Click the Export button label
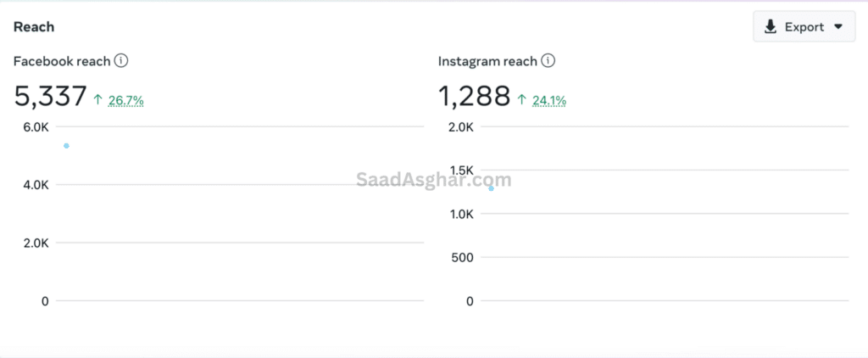This screenshot has width=868, height=358. point(804,27)
